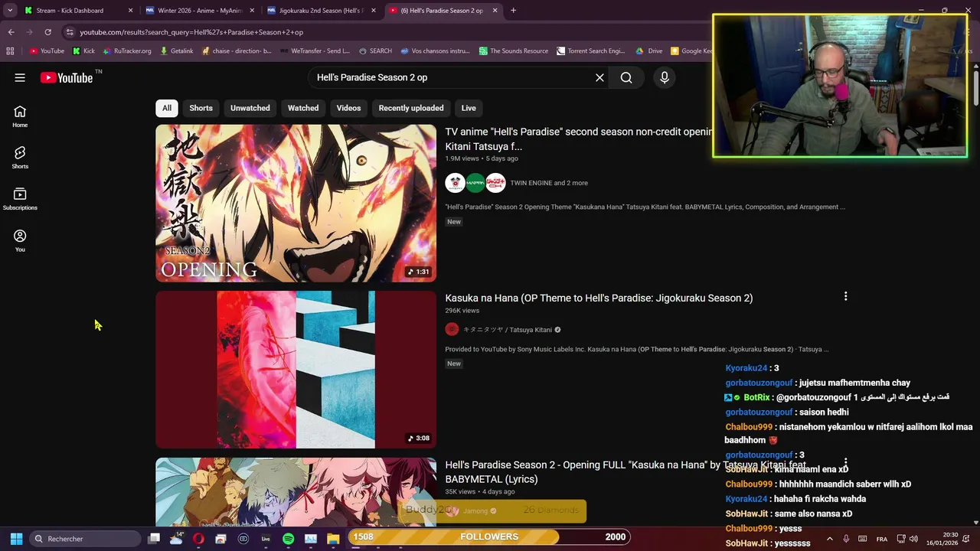The width and height of the screenshot is (980, 551).
Task: Reload the page
Action: (x=47, y=32)
